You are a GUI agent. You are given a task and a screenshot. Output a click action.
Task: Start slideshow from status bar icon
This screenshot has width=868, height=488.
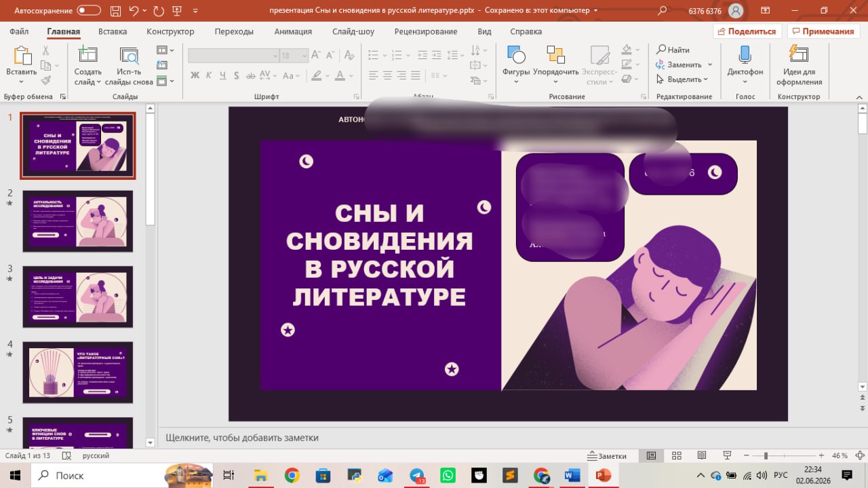click(727, 456)
